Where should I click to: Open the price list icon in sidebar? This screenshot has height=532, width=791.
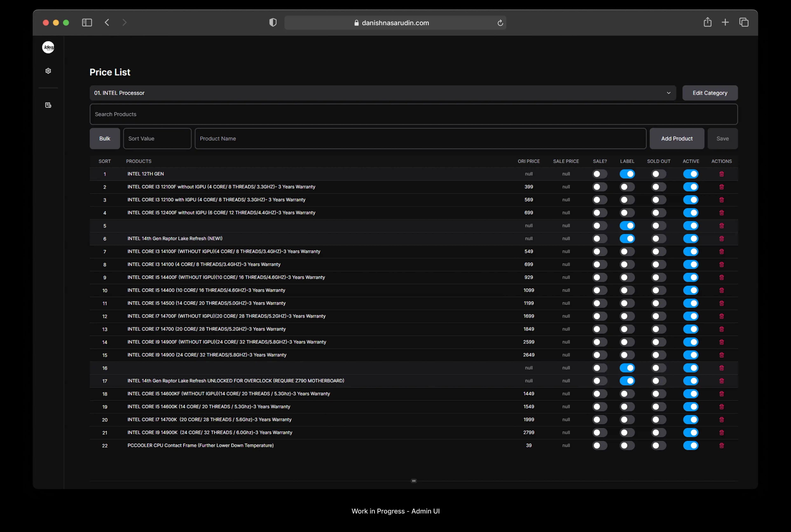tap(48, 105)
